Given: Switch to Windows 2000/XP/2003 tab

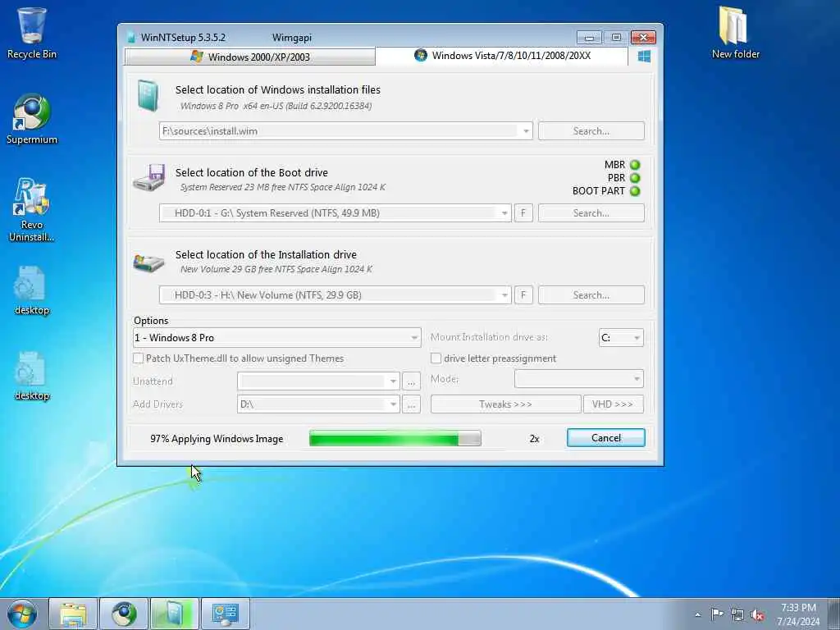Looking at the screenshot, I should [x=249, y=57].
